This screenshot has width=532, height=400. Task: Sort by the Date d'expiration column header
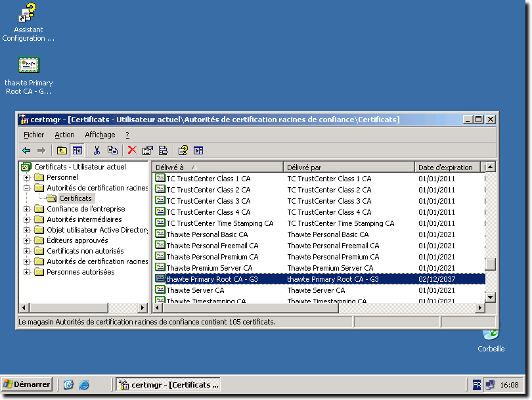(448, 167)
